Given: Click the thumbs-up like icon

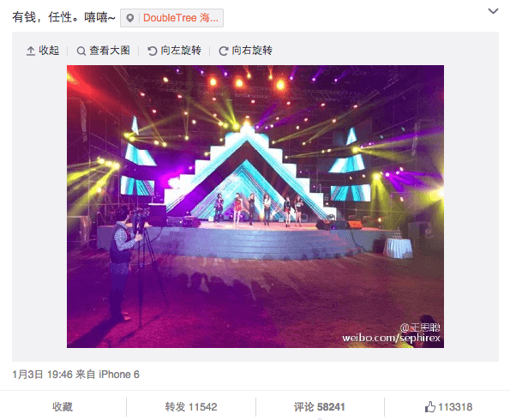Looking at the screenshot, I should (430, 406).
